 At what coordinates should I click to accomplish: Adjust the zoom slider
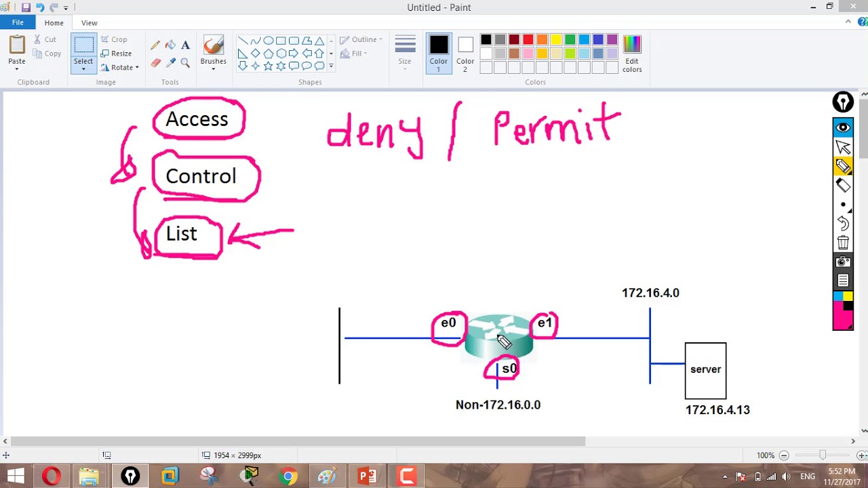click(x=823, y=455)
